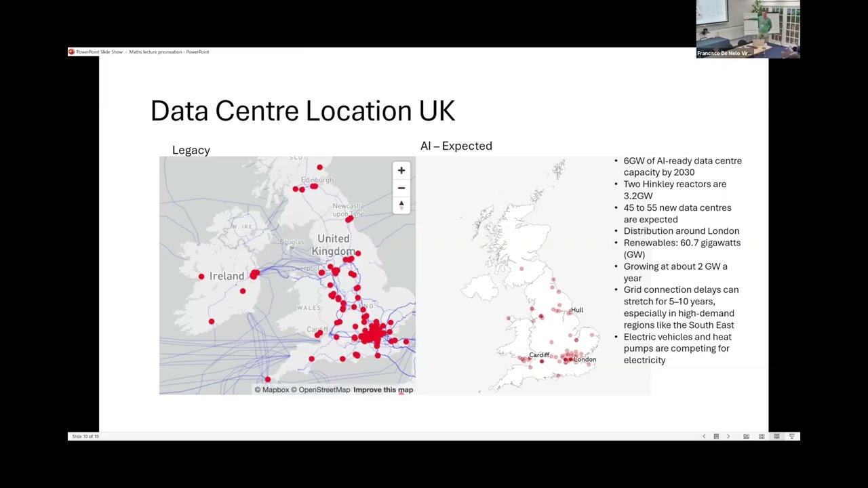Open the OpenStreetMap attribution link
Screen dimensions: 868x488
tap(320, 390)
